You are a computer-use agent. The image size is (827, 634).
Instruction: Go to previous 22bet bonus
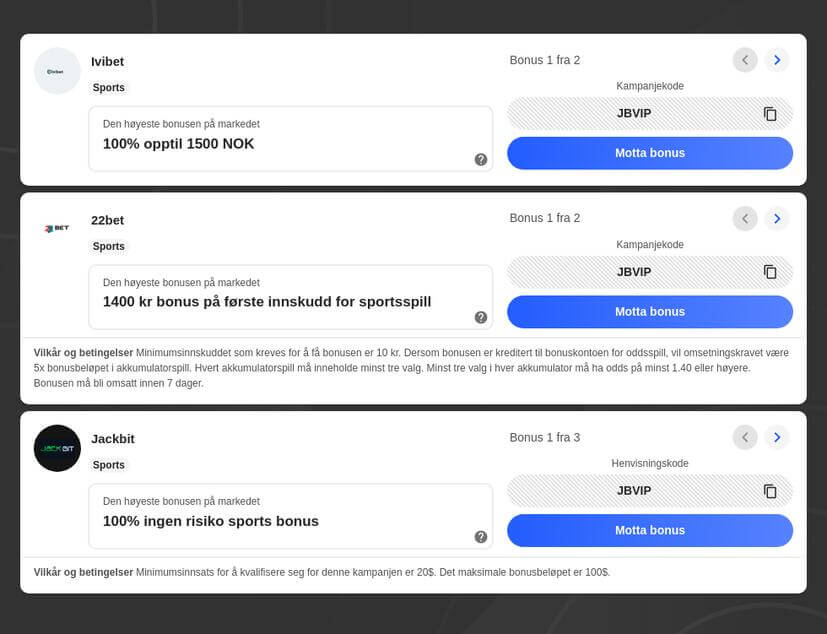tap(745, 218)
